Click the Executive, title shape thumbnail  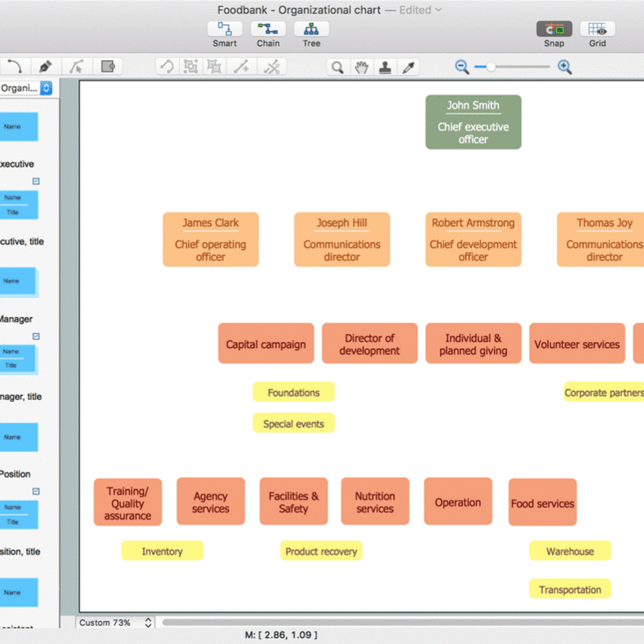[19, 205]
